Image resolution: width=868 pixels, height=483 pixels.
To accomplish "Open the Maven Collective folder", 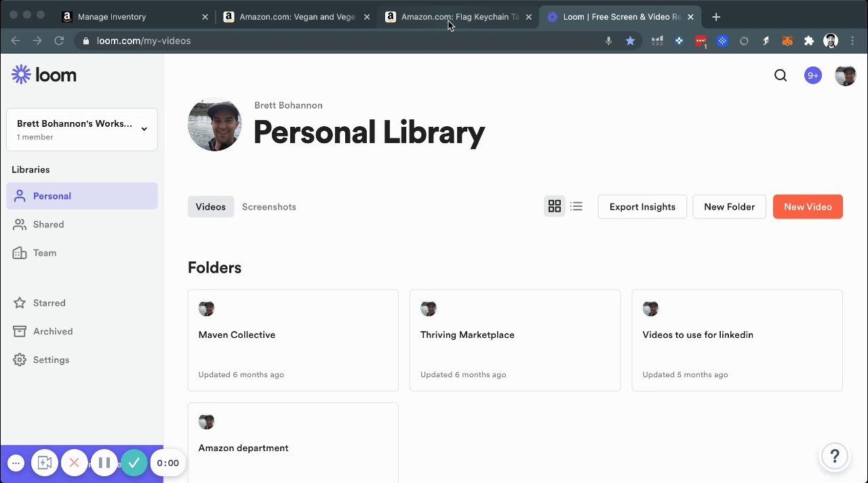I will point(293,341).
